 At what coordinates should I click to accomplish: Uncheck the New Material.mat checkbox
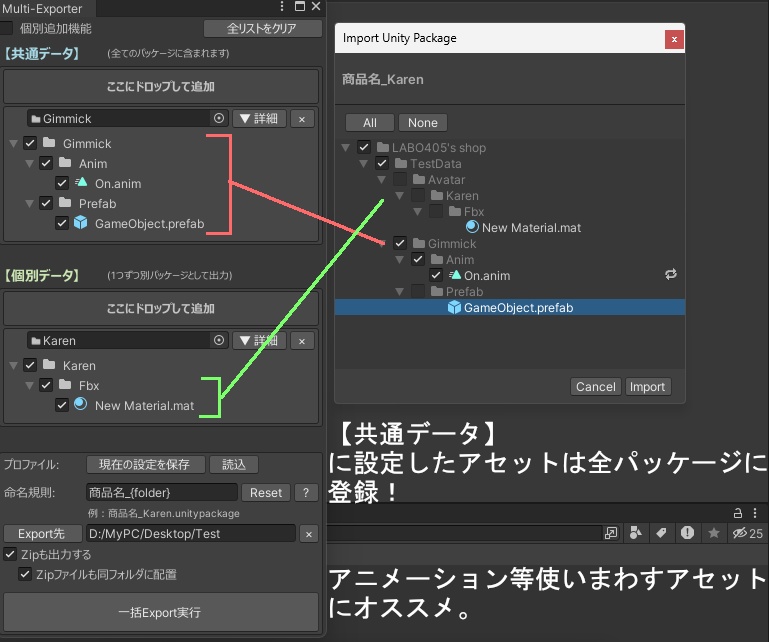tap(62, 405)
